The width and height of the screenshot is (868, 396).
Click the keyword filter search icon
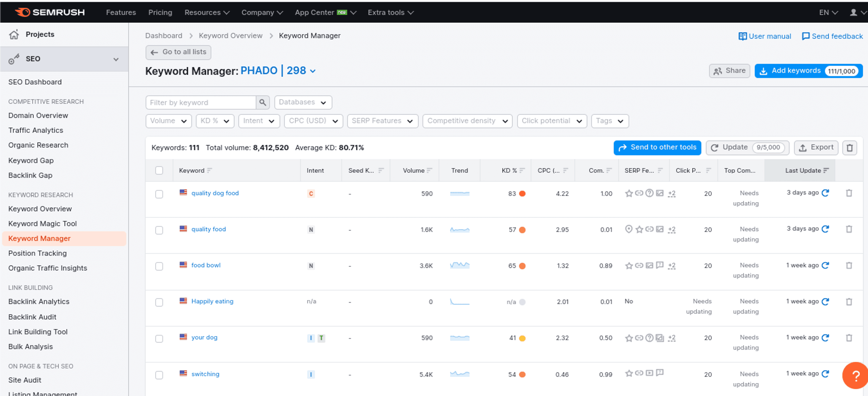(x=262, y=102)
